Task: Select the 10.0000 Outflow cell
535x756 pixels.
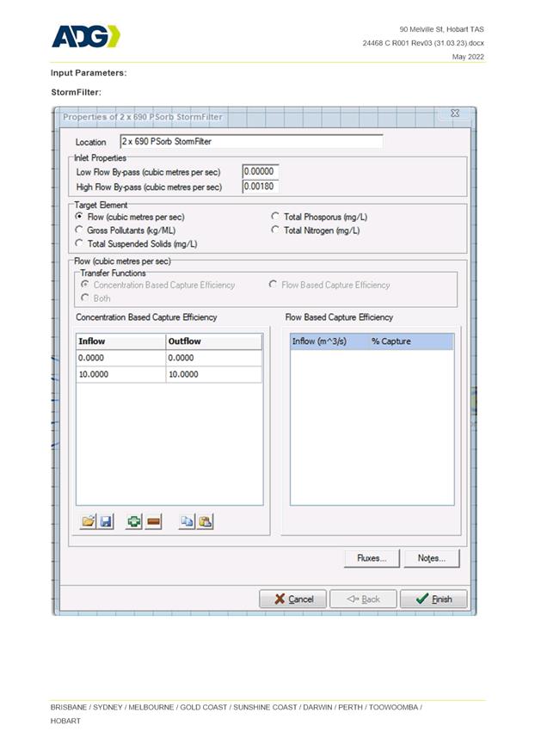Action: (214, 374)
